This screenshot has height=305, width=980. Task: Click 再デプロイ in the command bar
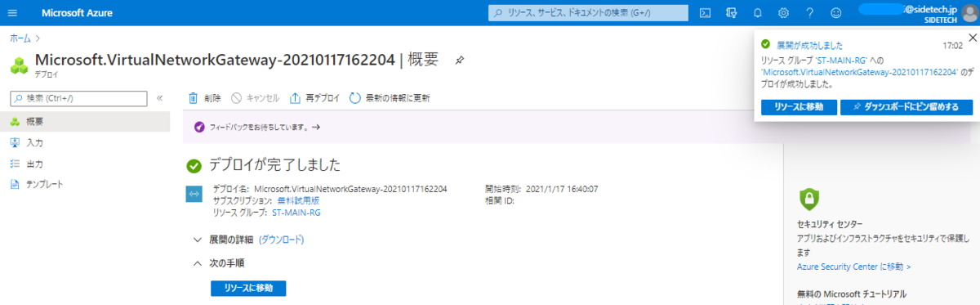pyautogui.click(x=315, y=98)
